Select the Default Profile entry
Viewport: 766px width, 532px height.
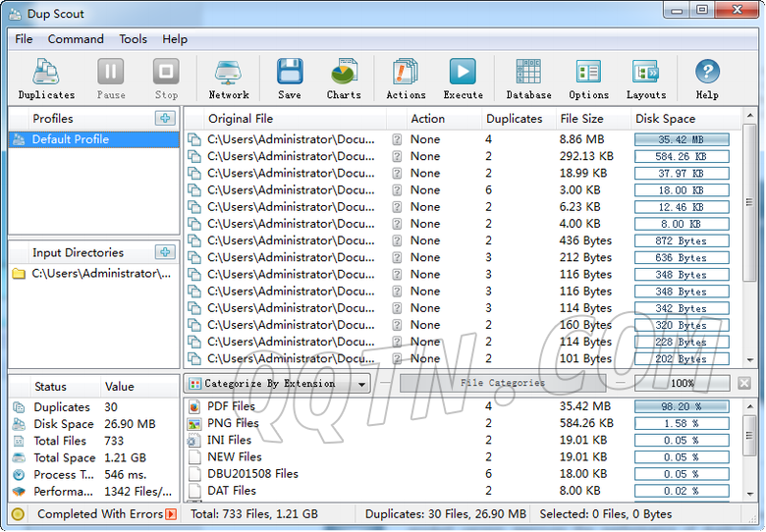[71, 139]
